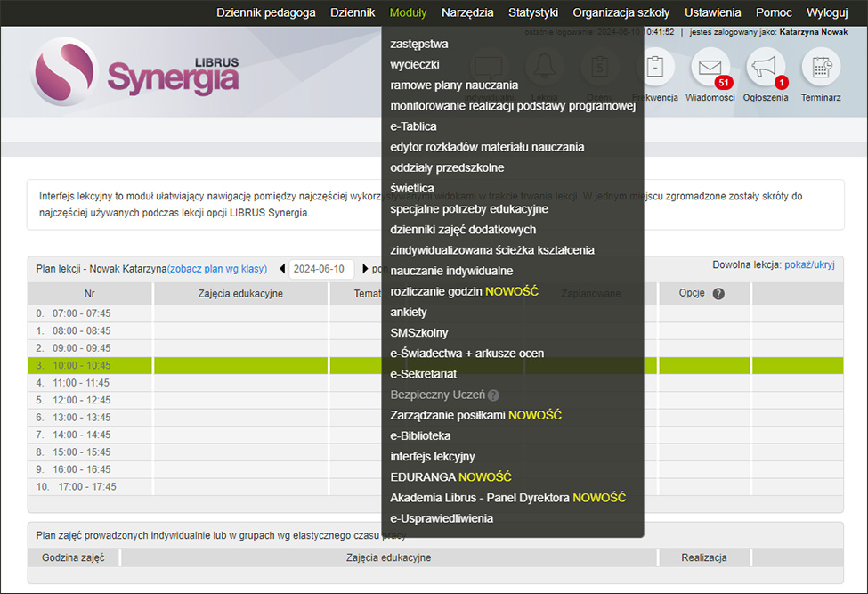
Task: Go to previous day with left arrow
Action: (x=282, y=267)
